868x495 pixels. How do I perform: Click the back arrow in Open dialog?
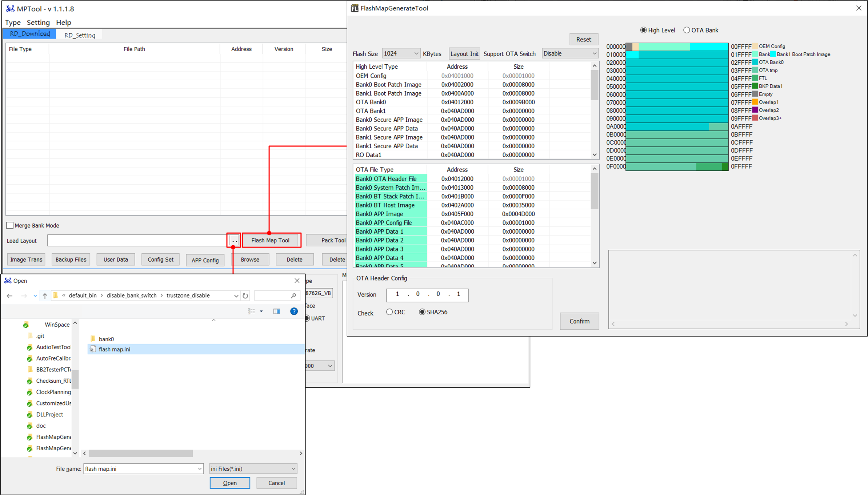(x=10, y=296)
